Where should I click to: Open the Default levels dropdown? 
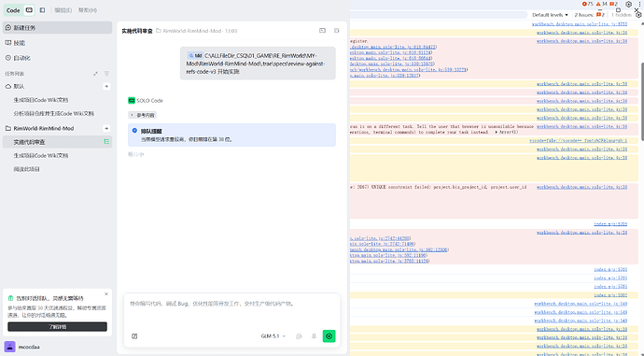click(550, 15)
